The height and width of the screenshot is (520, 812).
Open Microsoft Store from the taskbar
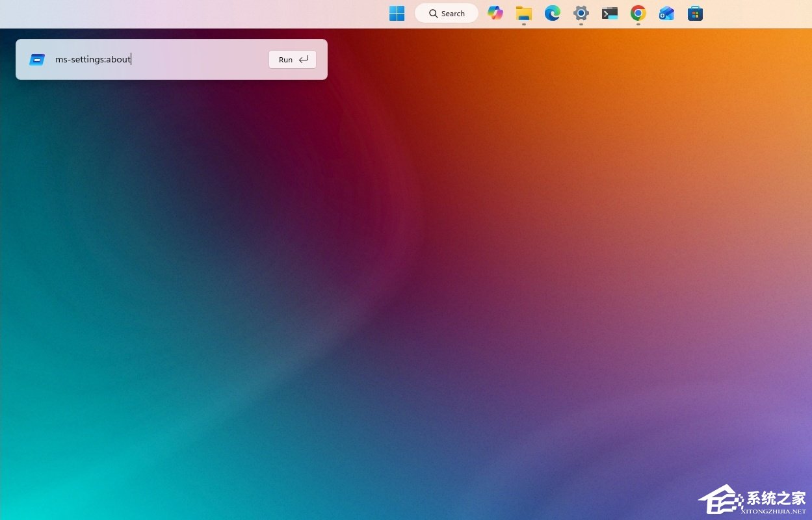tap(696, 13)
